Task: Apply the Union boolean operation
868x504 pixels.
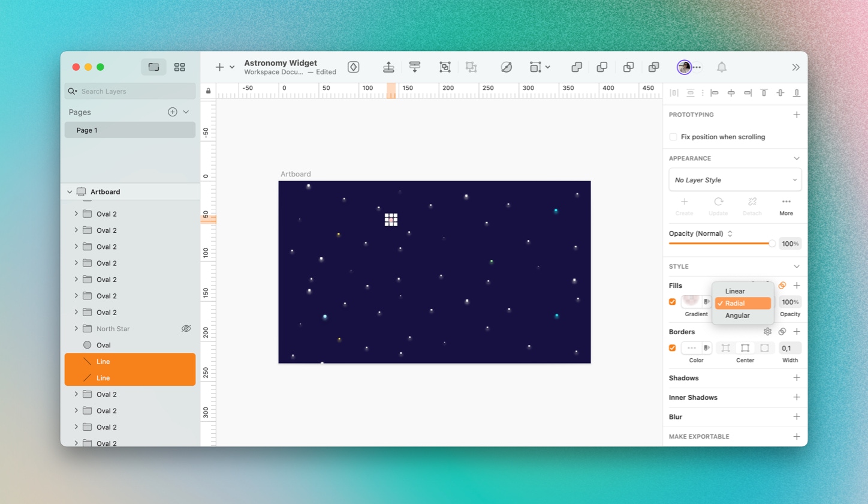Action: coord(577,67)
